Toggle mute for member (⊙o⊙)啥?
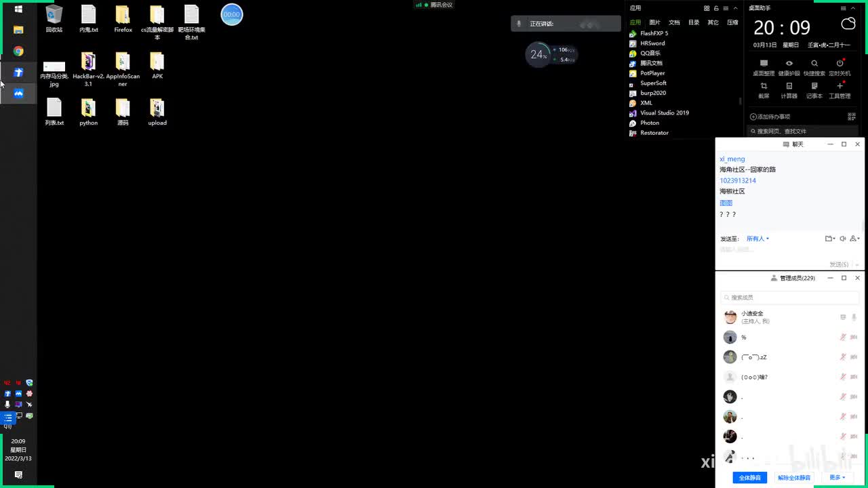 tap(843, 377)
